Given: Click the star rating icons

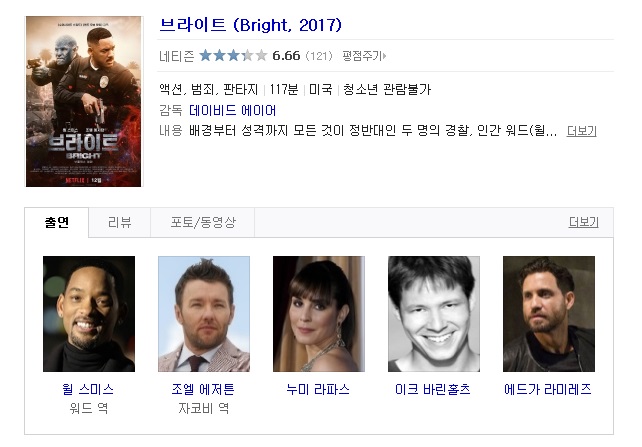Looking at the screenshot, I should point(233,55).
